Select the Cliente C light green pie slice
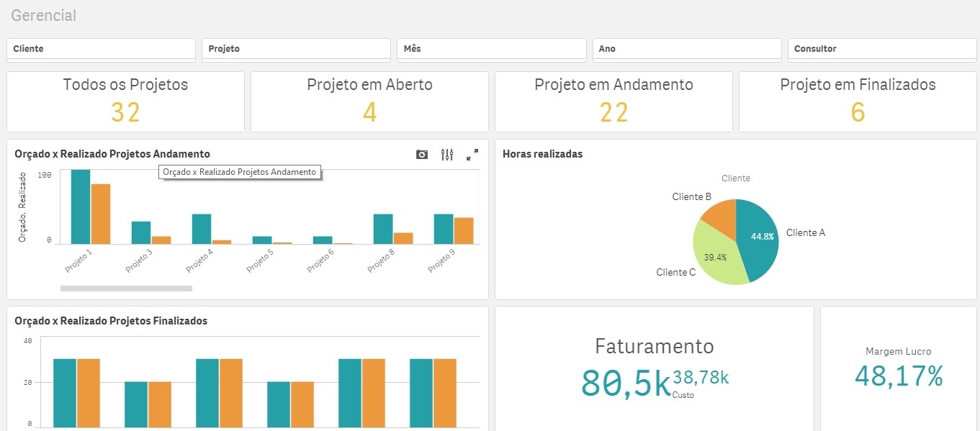Viewport: 980px width, 431px height. pyautogui.click(x=716, y=257)
